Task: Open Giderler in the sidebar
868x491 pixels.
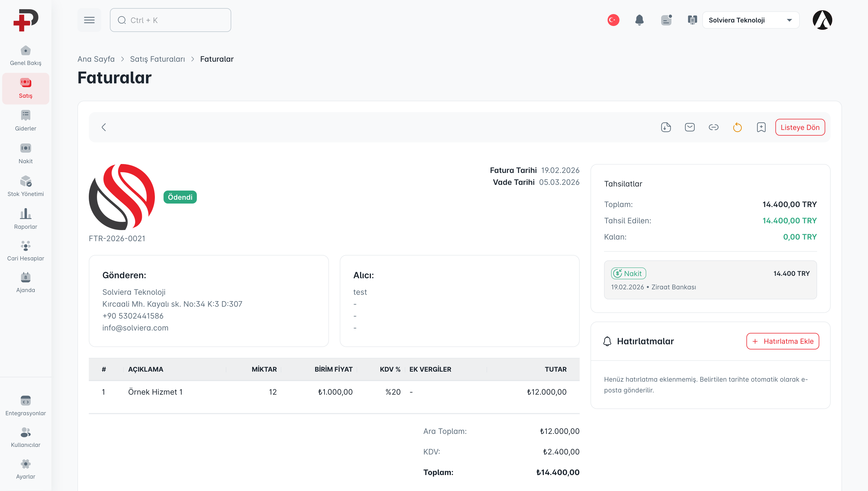Action: point(26,120)
